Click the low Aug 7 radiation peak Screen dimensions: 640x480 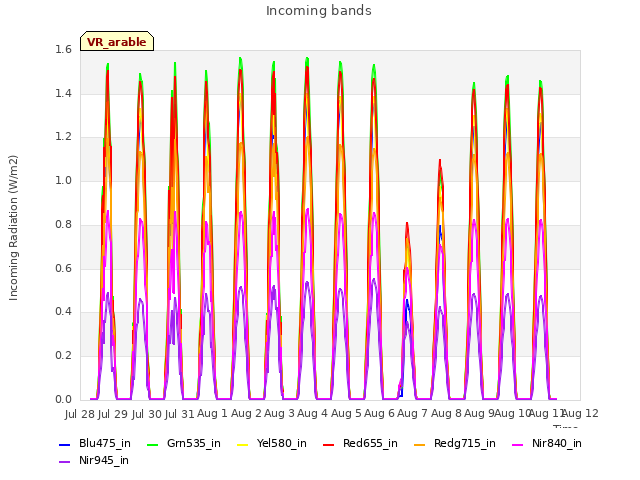point(407,224)
